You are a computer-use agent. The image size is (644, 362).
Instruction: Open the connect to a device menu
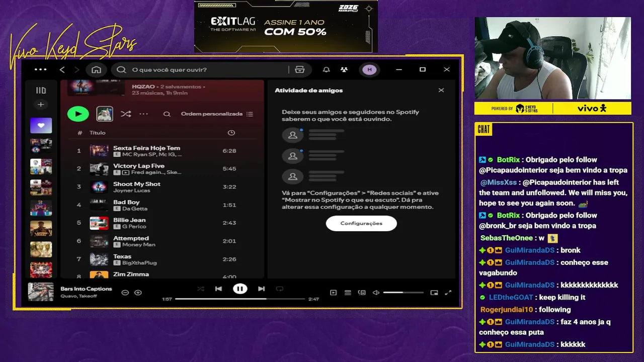(x=362, y=293)
